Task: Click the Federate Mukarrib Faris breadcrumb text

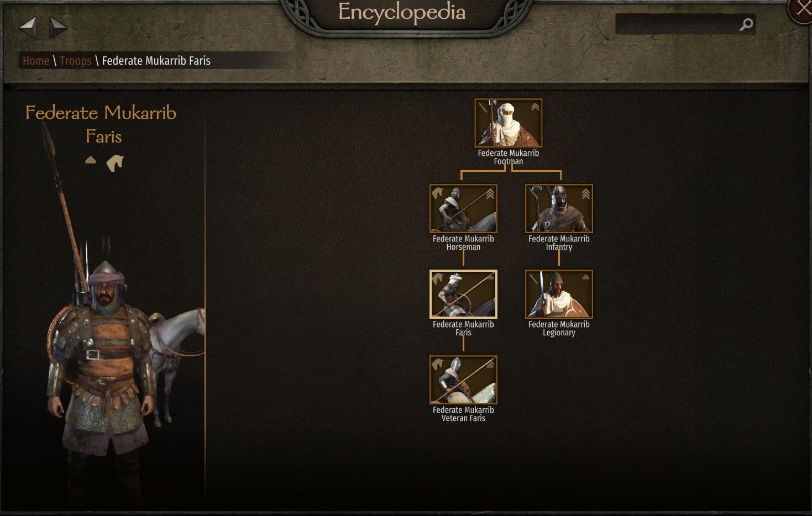Action: tap(156, 61)
